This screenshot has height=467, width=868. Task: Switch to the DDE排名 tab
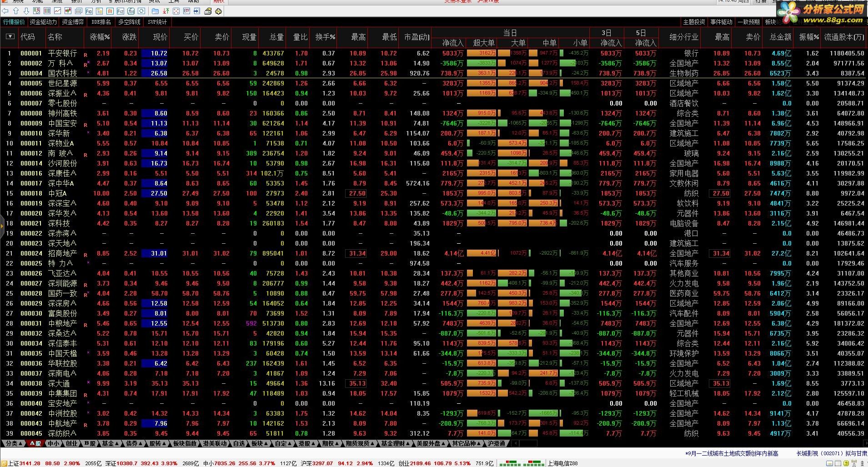[101, 22]
